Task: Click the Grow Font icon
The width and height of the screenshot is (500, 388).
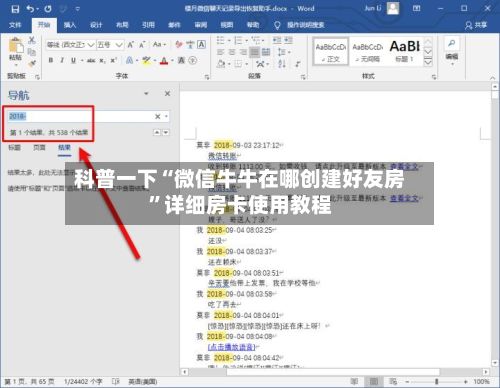Action: 131,44
